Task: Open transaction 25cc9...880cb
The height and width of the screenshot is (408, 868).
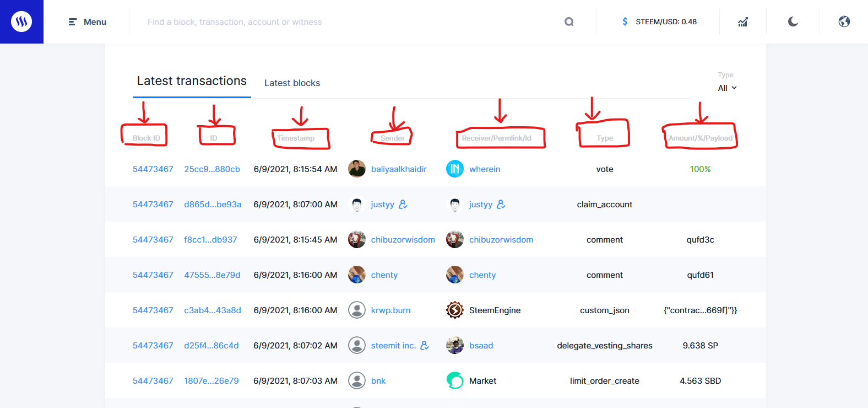Action: click(212, 169)
